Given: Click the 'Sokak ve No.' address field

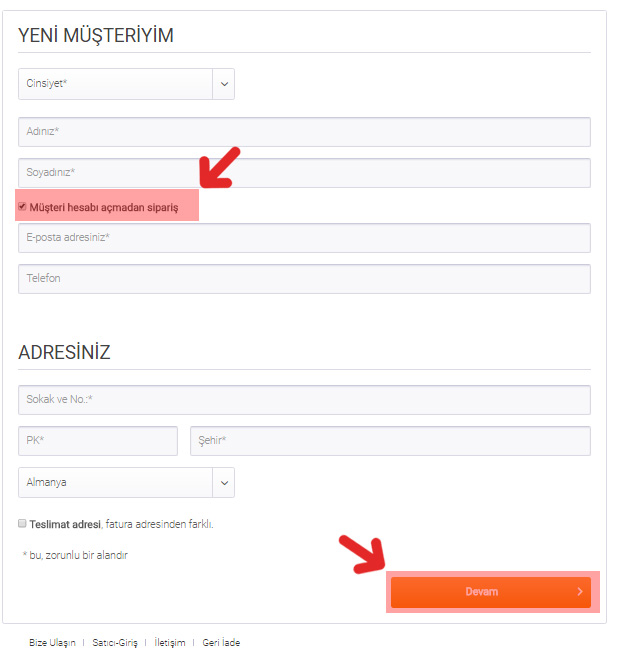Looking at the screenshot, I should point(304,399).
